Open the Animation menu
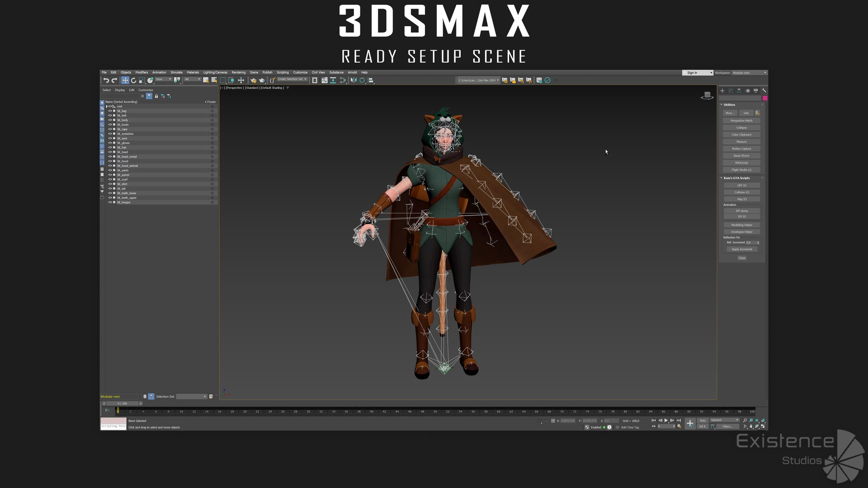Viewport: 868px width, 488px height. pos(159,72)
